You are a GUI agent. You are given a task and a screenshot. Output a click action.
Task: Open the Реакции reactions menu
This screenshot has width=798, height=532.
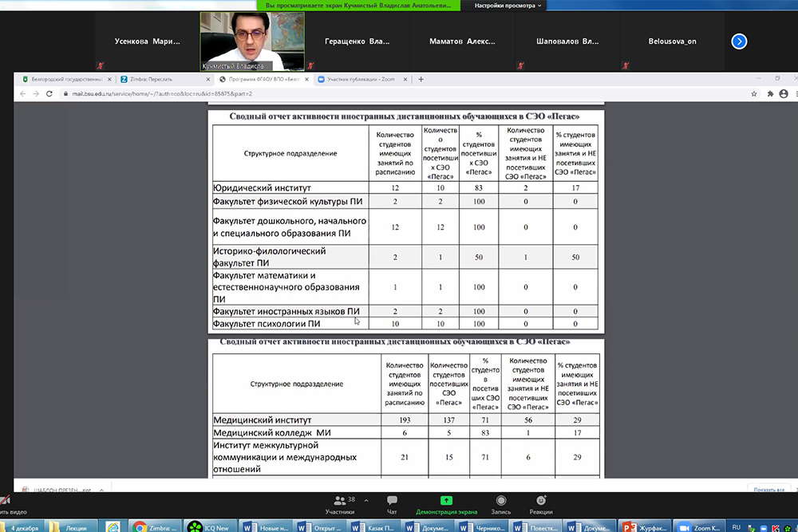[x=540, y=503]
